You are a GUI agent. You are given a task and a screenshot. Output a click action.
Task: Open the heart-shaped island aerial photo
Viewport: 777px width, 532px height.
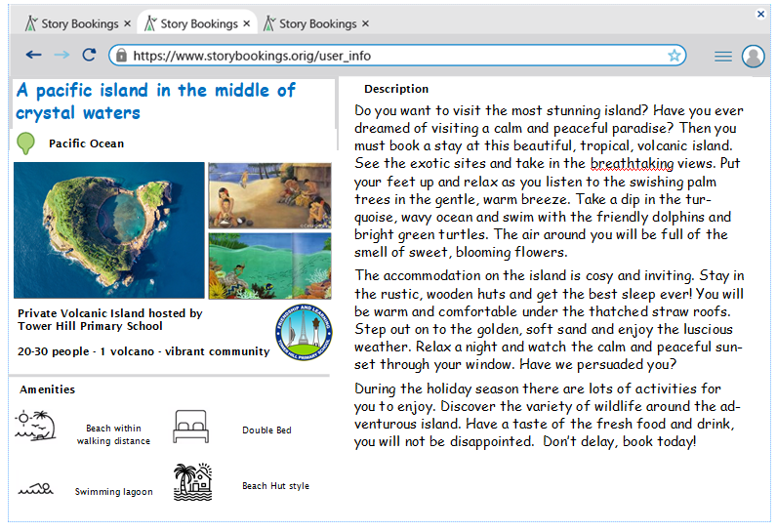(109, 230)
